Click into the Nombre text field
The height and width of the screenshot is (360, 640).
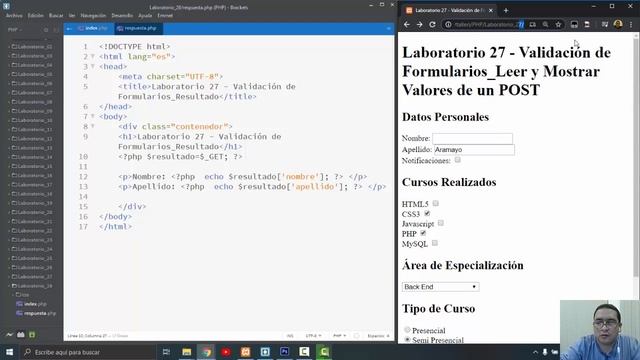point(472,138)
